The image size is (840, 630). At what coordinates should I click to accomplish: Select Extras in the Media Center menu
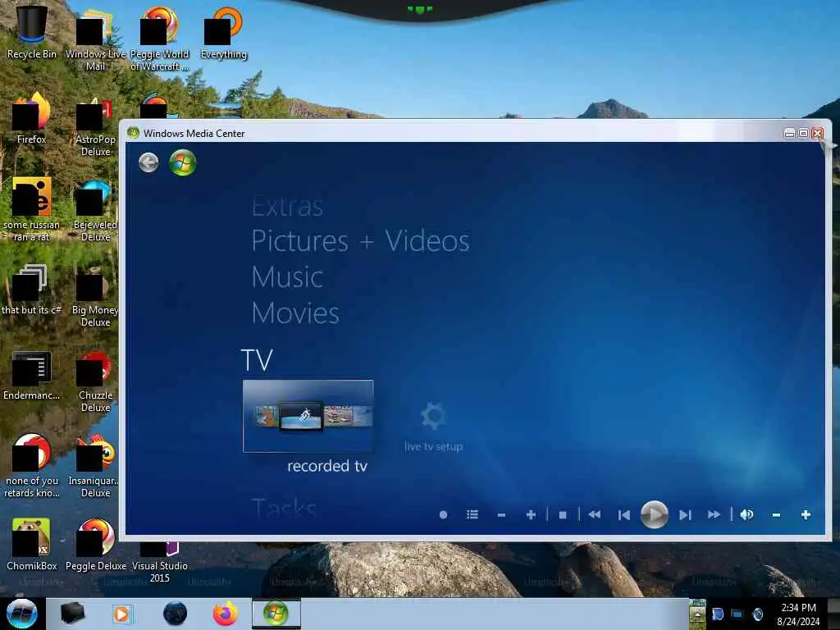288,206
